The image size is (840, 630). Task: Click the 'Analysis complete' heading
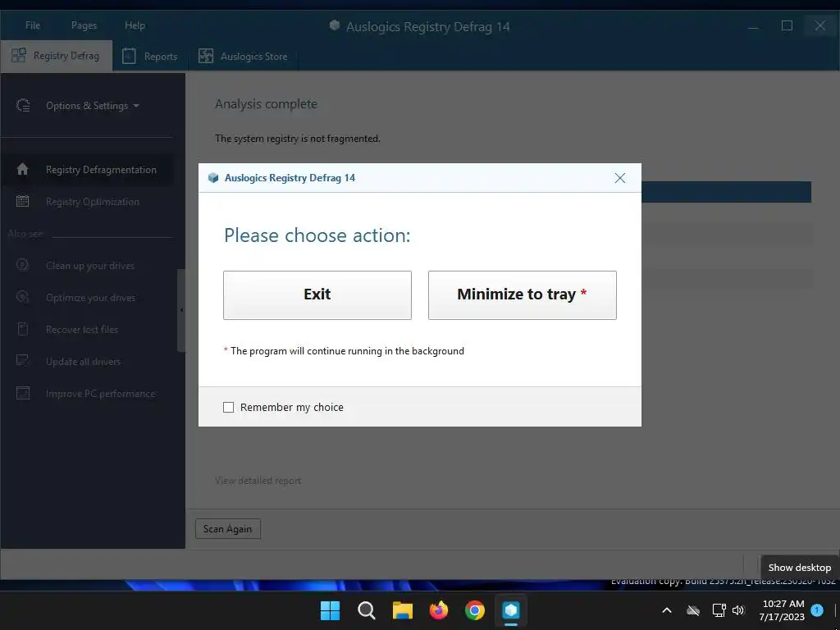(267, 104)
